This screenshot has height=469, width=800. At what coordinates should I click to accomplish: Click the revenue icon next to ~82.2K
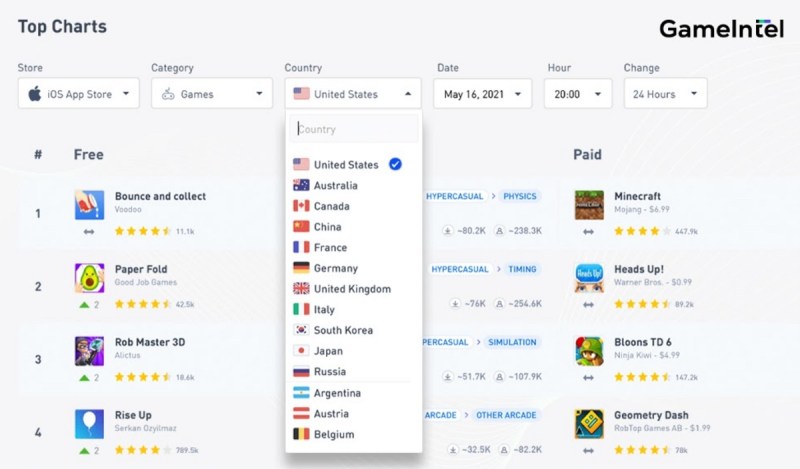click(504, 450)
